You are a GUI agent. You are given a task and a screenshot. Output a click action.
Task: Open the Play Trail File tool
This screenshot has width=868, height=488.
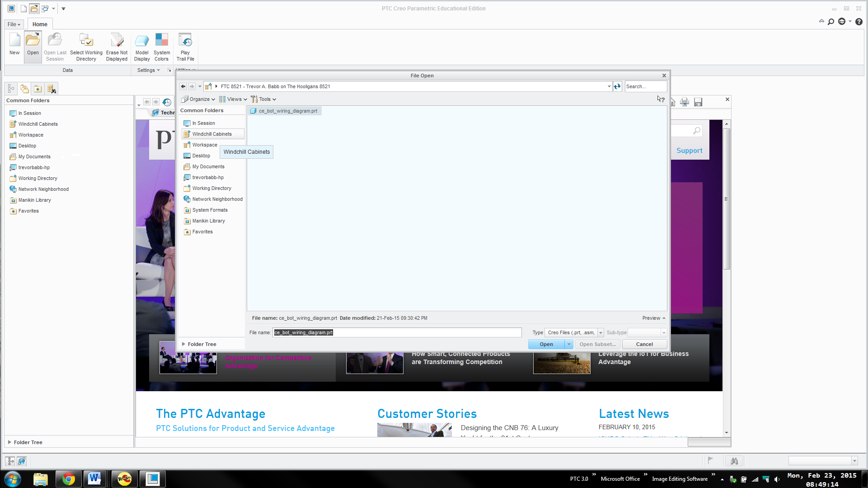(185, 47)
